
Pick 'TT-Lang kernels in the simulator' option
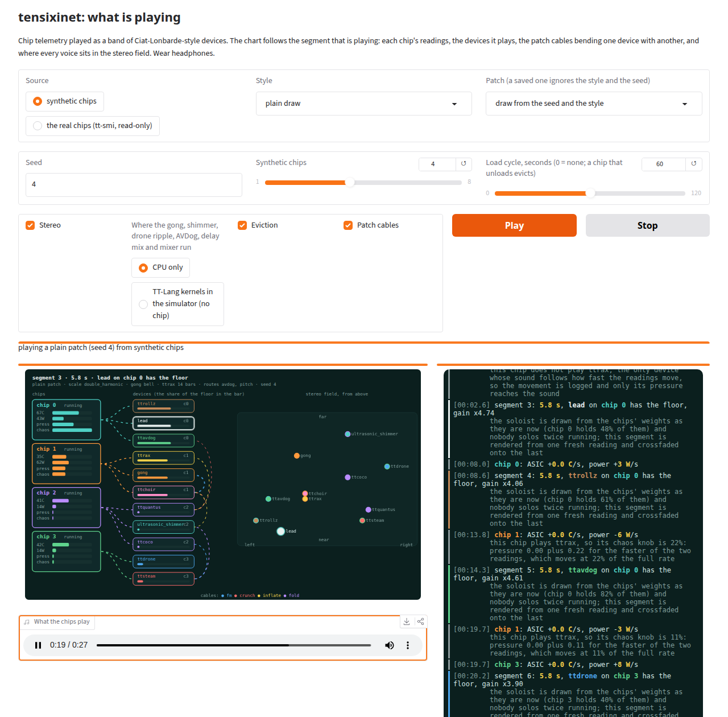pyautogui.click(x=177, y=304)
